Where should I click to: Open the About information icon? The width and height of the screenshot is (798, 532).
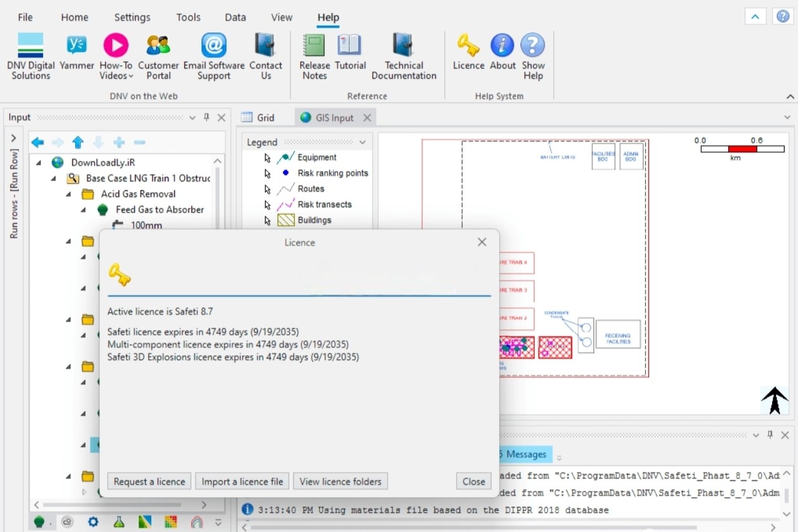[502, 45]
